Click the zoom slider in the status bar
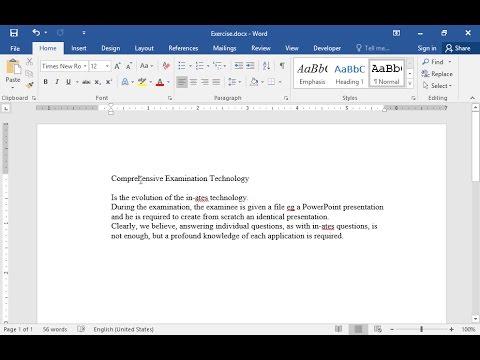Screen dimensions: 480x360 pyautogui.click(x=422, y=329)
